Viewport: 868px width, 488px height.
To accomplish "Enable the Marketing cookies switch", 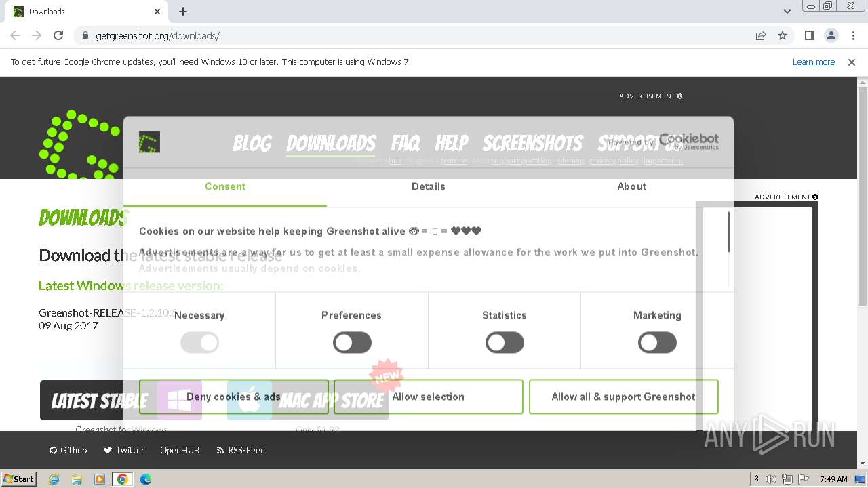I will (657, 343).
